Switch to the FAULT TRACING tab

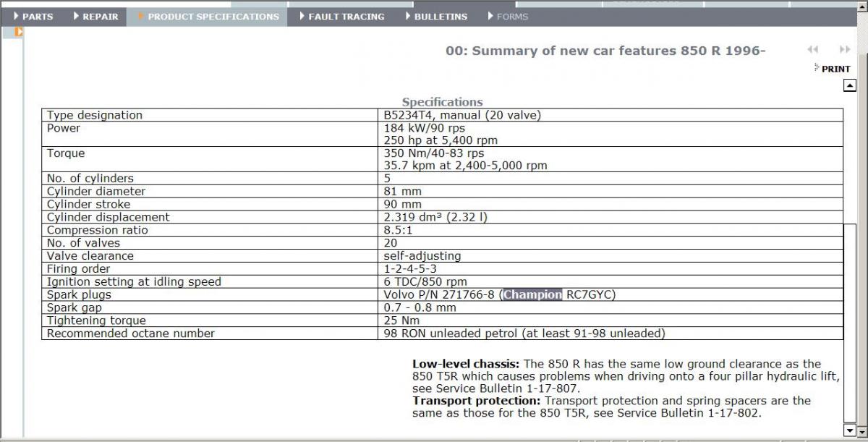click(x=341, y=17)
